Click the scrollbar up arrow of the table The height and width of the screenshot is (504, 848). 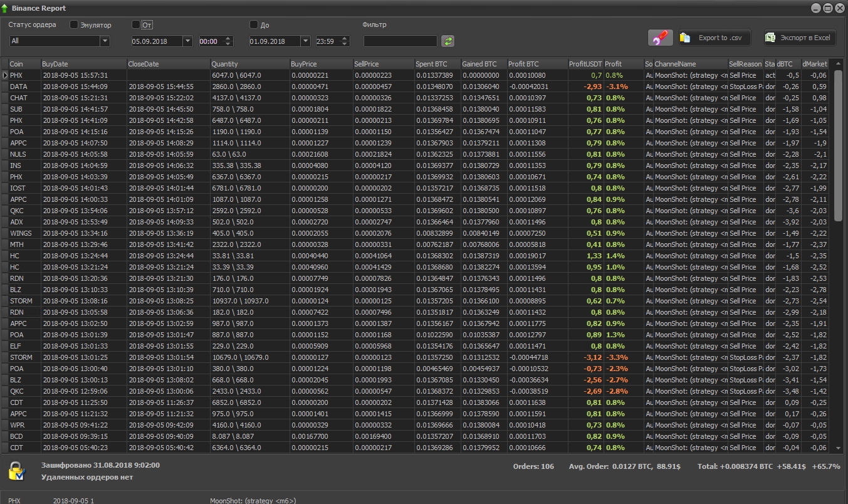click(x=839, y=63)
